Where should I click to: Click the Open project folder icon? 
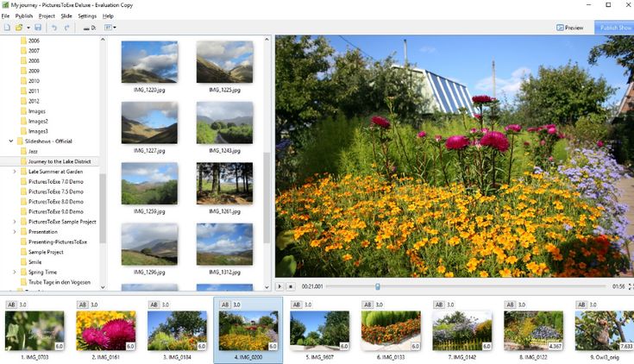click(x=19, y=28)
